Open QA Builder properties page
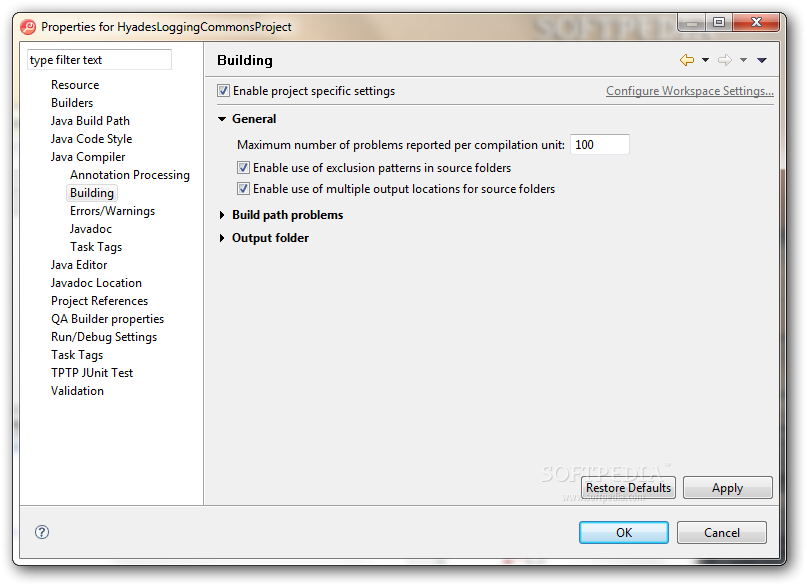The height and width of the screenshot is (586, 807). point(107,319)
